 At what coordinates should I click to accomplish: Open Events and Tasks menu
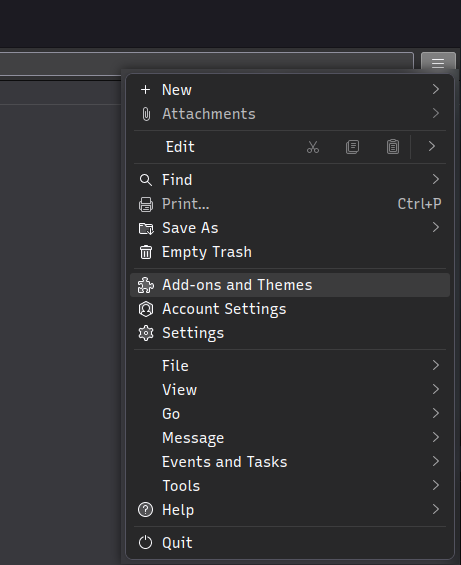pyautogui.click(x=290, y=462)
